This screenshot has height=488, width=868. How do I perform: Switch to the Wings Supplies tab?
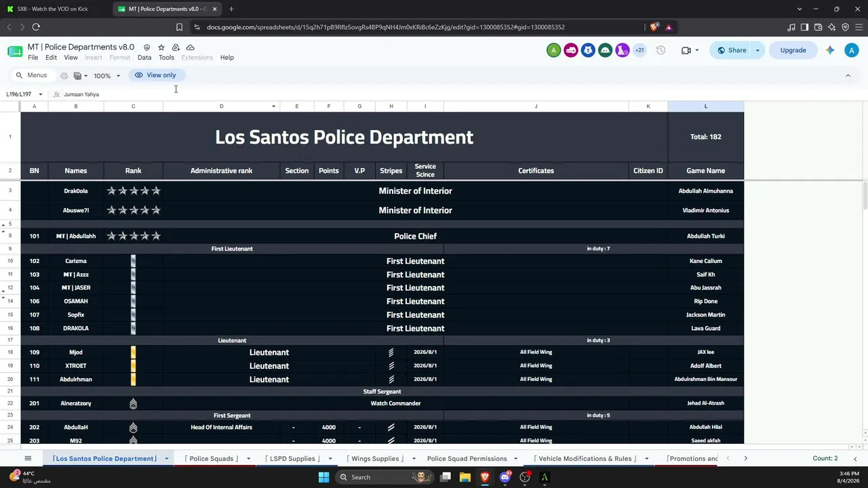[x=375, y=459]
